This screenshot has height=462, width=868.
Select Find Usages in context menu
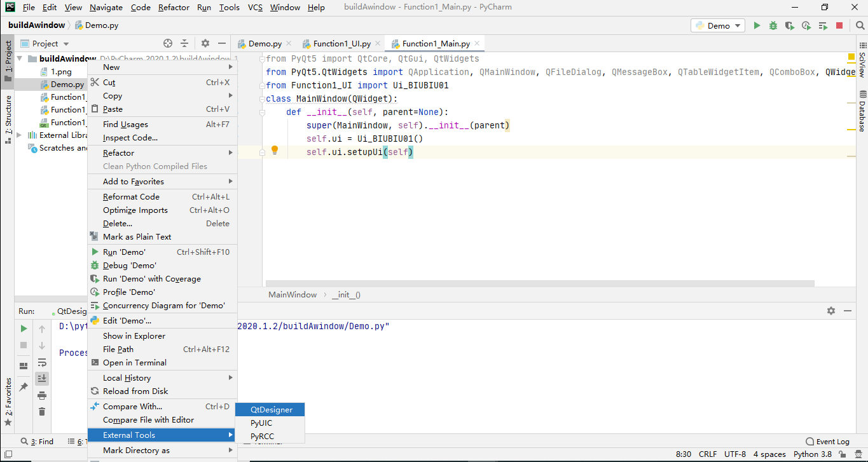(162, 124)
